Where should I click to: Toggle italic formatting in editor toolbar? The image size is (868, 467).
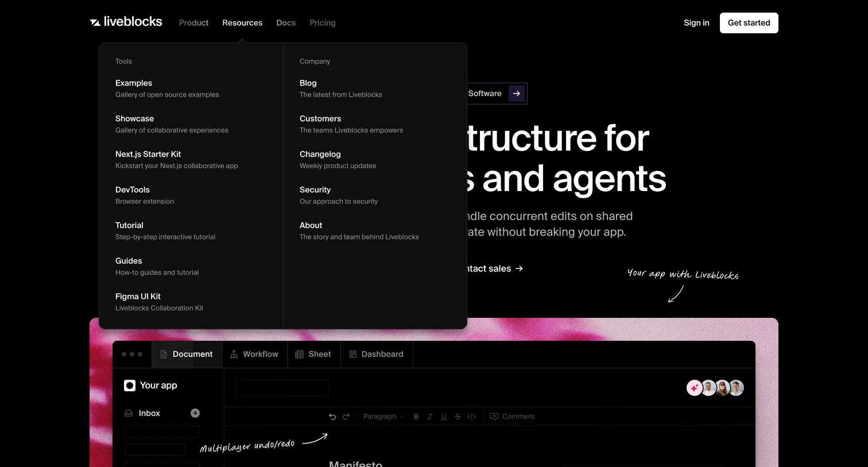coord(430,417)
